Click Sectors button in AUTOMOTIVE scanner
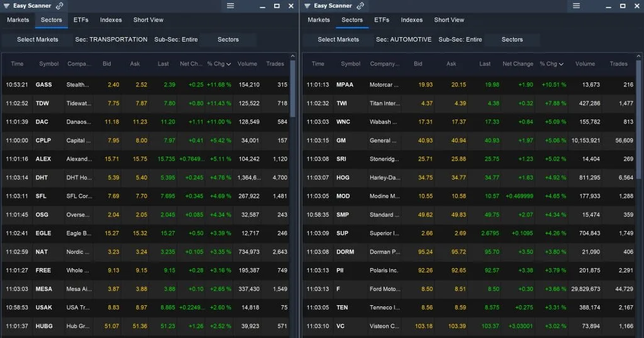The image size is (644, 338). pos(512,40)
